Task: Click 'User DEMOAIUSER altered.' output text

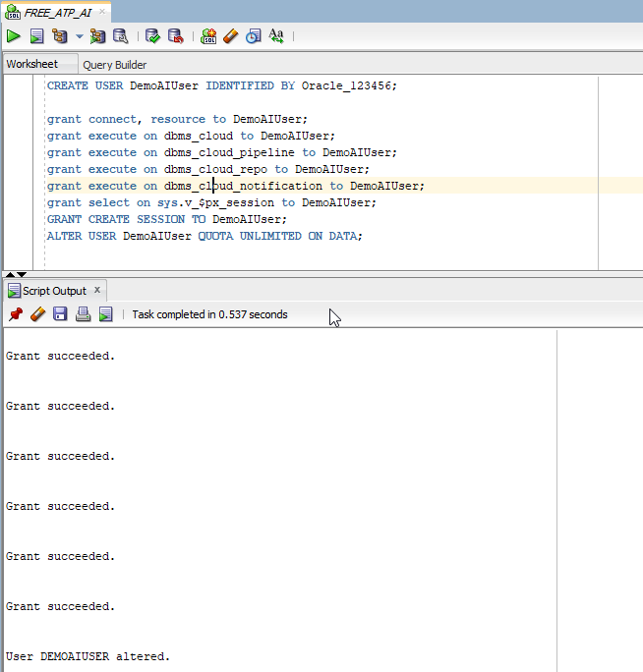Action: point(88,656)
